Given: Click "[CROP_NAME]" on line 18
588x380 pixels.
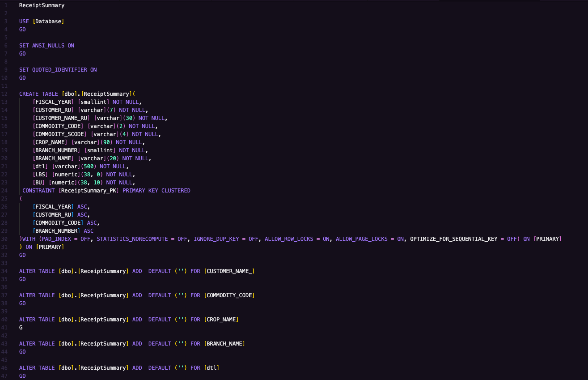Looking at the screenshot, I should click(x=50, y=142).
